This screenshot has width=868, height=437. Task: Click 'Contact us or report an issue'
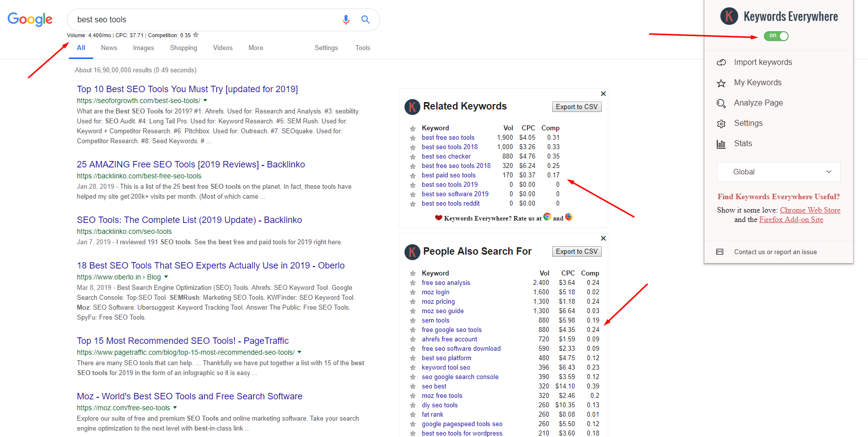pos(775,252)
